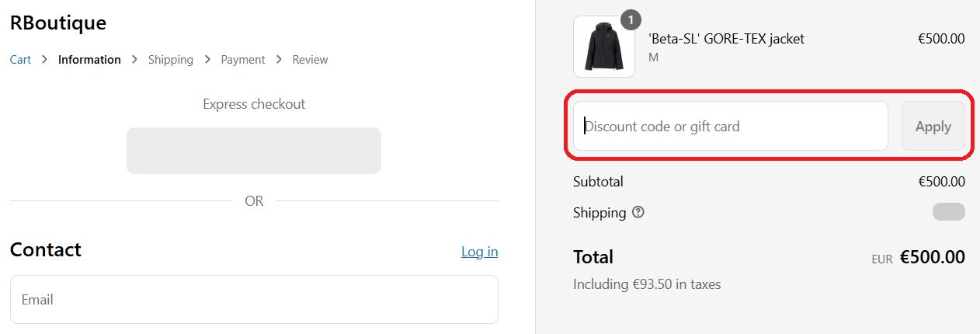Open the Beta-SL jacket product thumbnail
The width and height of the screenshot is (980, 334).
pyautogui.click(x=603, y=47)
